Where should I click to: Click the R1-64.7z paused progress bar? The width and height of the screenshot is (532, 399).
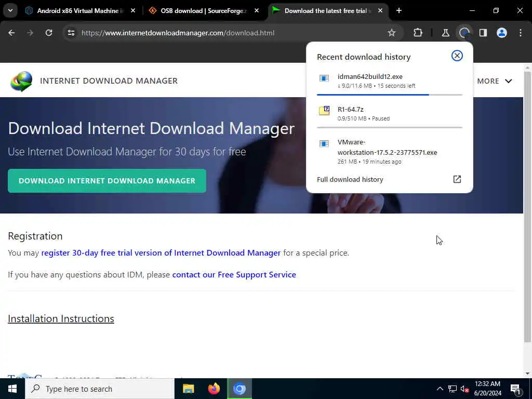(390, 128)
